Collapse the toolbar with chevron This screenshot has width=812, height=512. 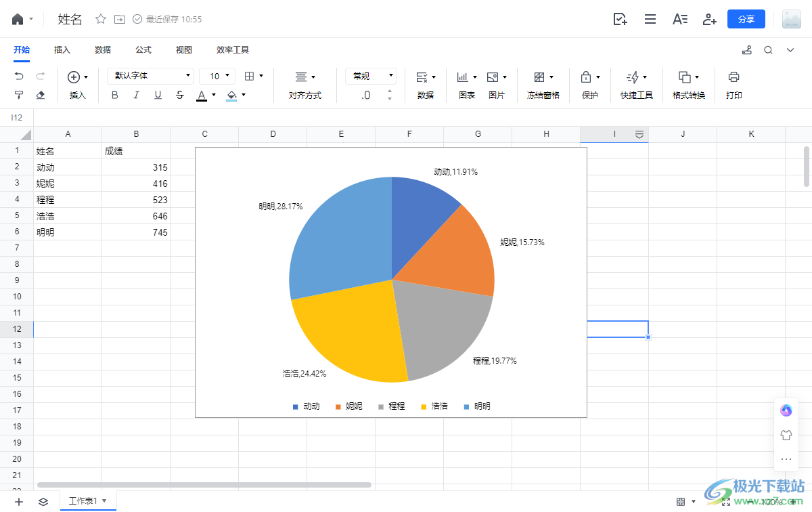point(790,50)
